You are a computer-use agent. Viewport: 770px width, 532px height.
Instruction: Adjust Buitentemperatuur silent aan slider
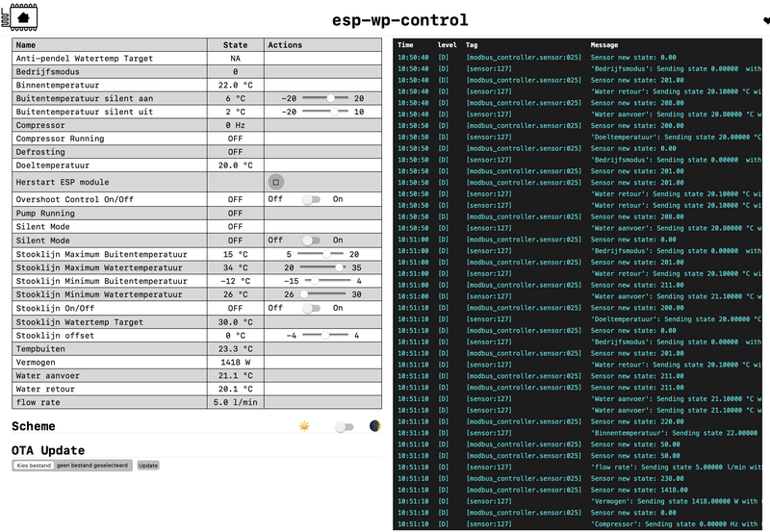click(x=325, y=98)
